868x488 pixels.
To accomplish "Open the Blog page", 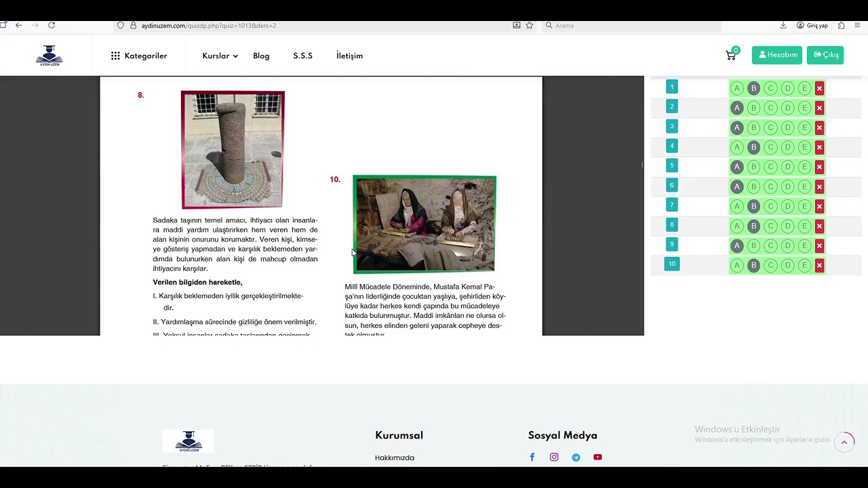I will 261,56.
